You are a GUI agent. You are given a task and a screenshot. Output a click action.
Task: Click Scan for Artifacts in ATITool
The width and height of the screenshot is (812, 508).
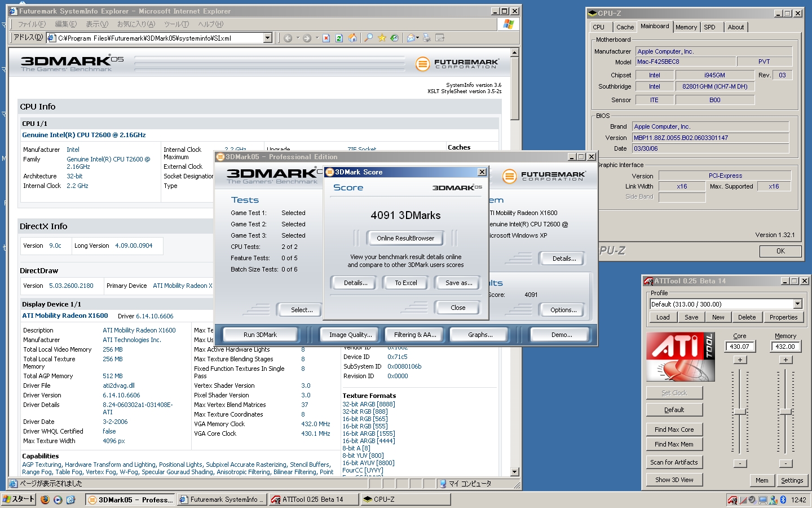click(674, 462)
